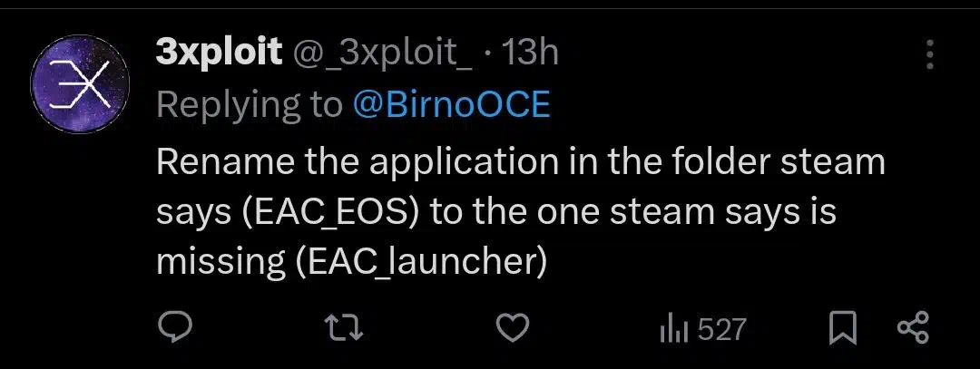Click the white 3X logo inside avatar
The height and width of the screenshot is (369, 980).
click(80, 85)
